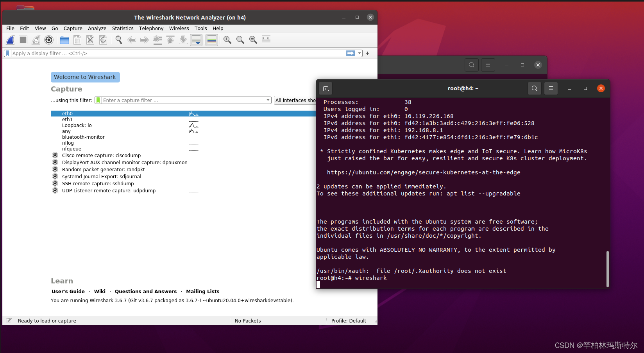Viewport: 644px width, 353px height.
Task: Click the Go to first packet icon
Action: pyautogui.click(x=170, y=40)
